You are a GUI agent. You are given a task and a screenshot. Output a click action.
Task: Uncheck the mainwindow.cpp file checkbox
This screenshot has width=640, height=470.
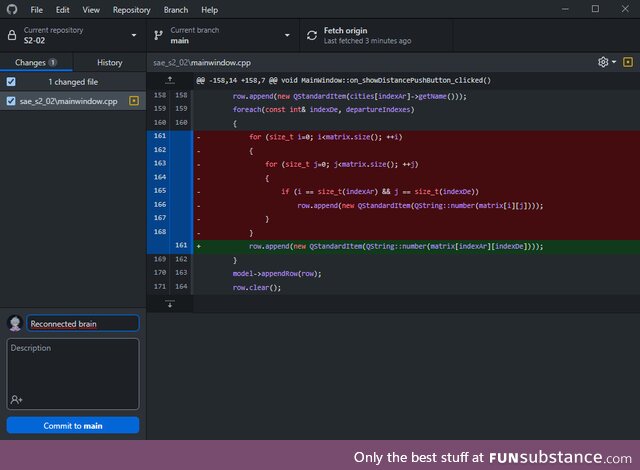tap(11, 101)
